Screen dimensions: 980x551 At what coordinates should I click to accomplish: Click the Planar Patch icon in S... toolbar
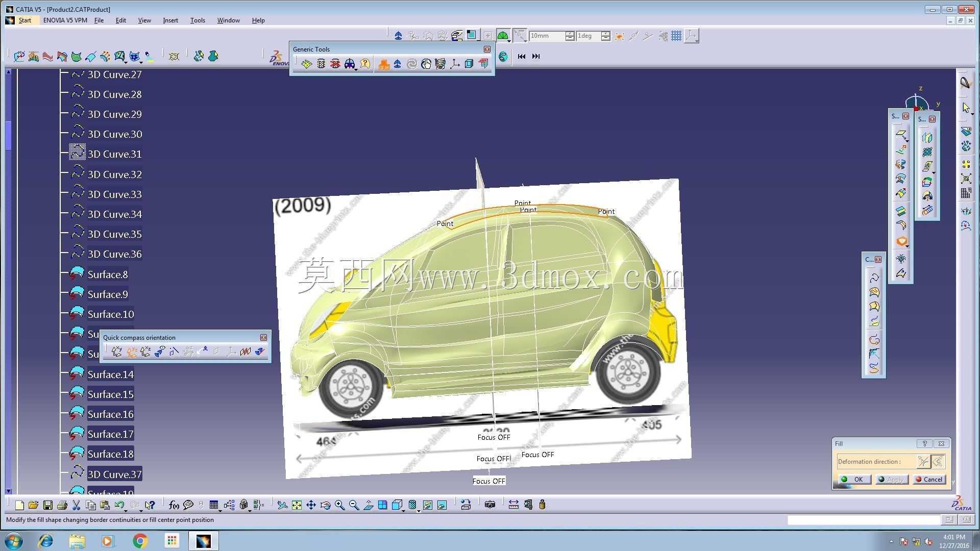[x=901, y=135]
